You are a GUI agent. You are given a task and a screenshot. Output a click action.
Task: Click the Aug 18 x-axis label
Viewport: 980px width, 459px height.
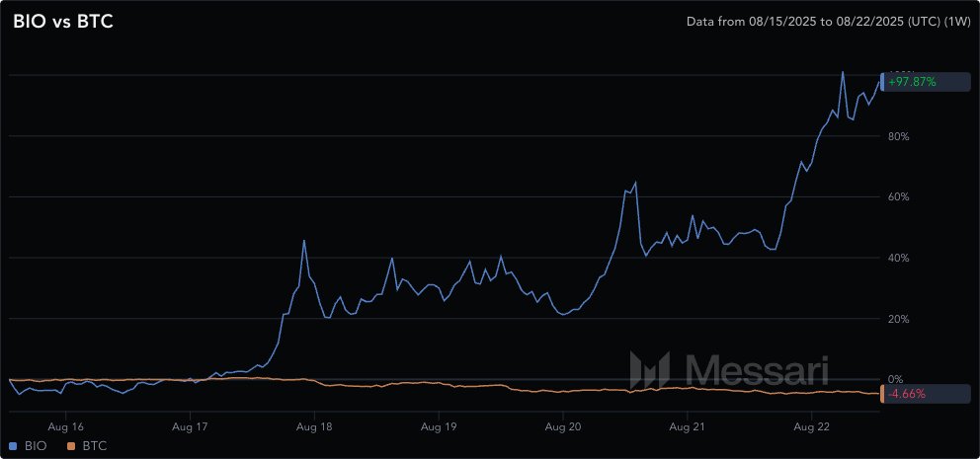click(x=314, y=427)
